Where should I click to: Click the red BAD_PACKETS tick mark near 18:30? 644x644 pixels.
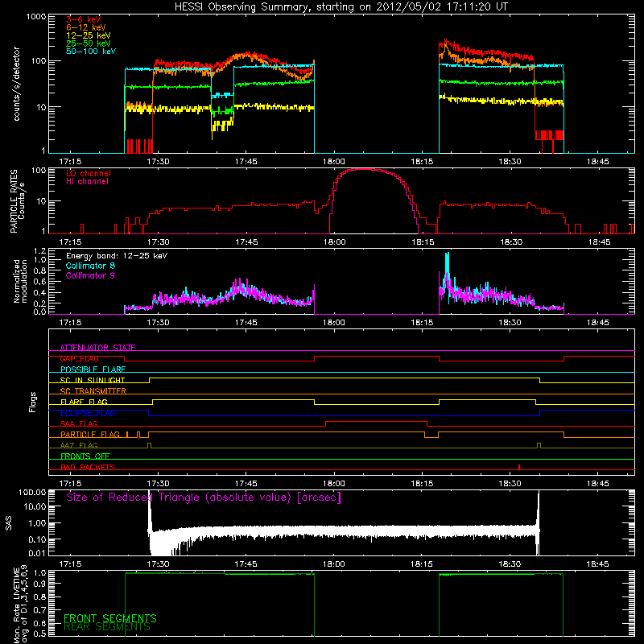[x=519, y=467]
